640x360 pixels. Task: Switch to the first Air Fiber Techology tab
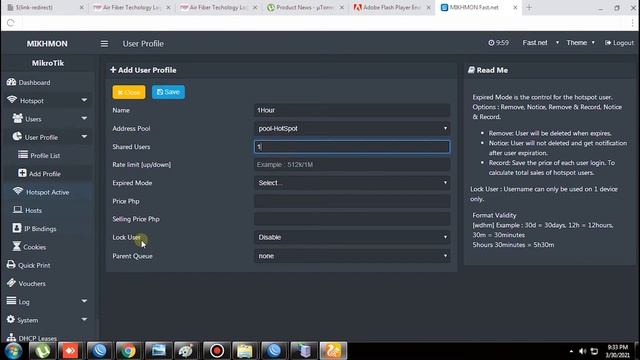pos(132,8)
